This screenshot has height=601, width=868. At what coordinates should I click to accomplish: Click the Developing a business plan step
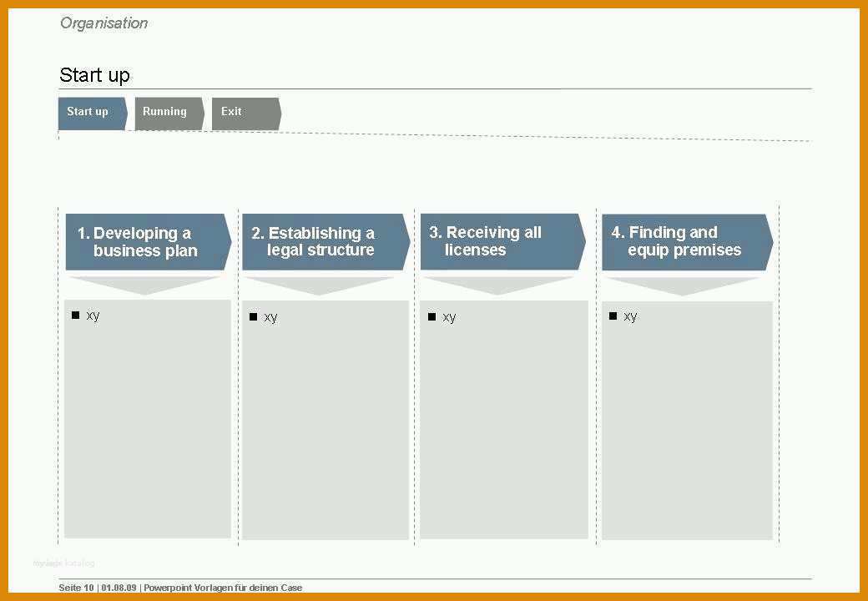[x=149, y=242]
